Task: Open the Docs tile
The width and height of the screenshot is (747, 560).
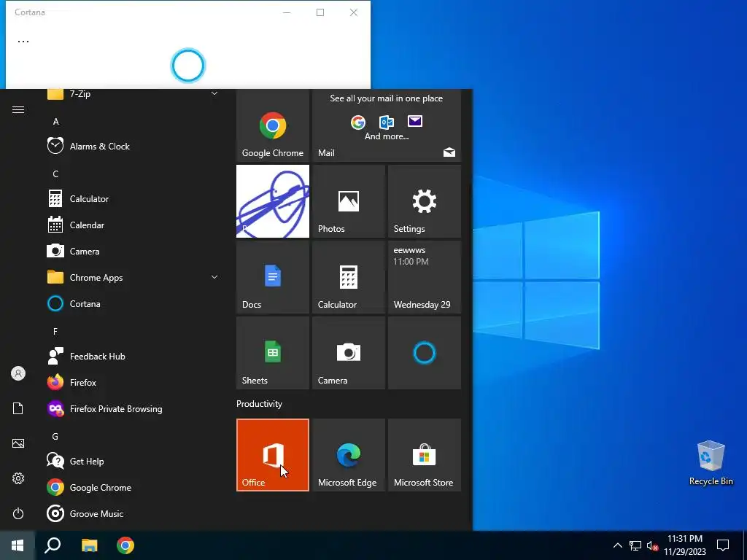Action: pos(273,277)
